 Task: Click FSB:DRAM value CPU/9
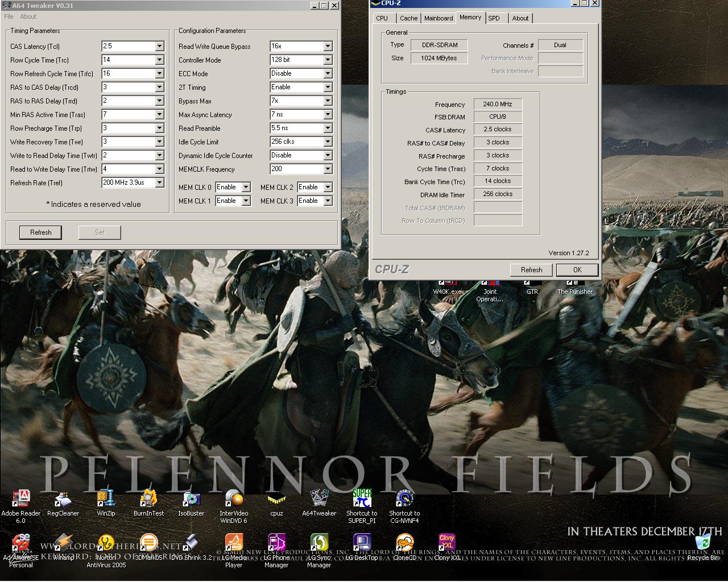click(498, 117)
